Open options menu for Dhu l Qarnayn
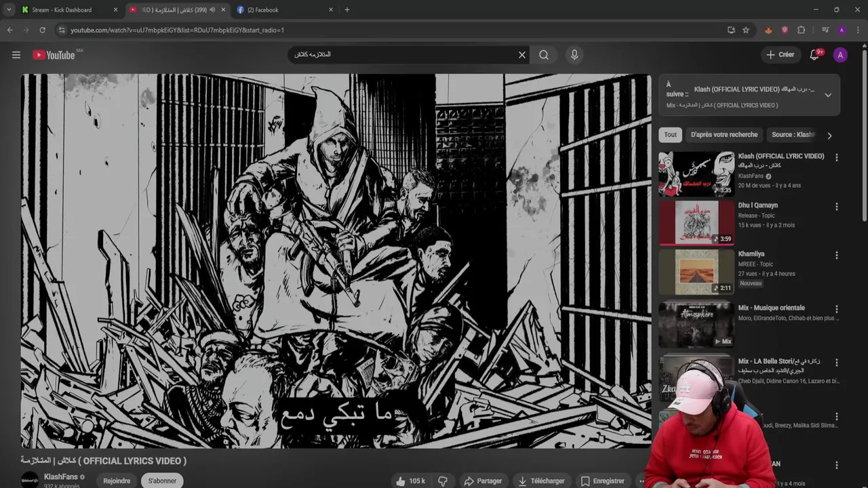 [x=837, y=207]
